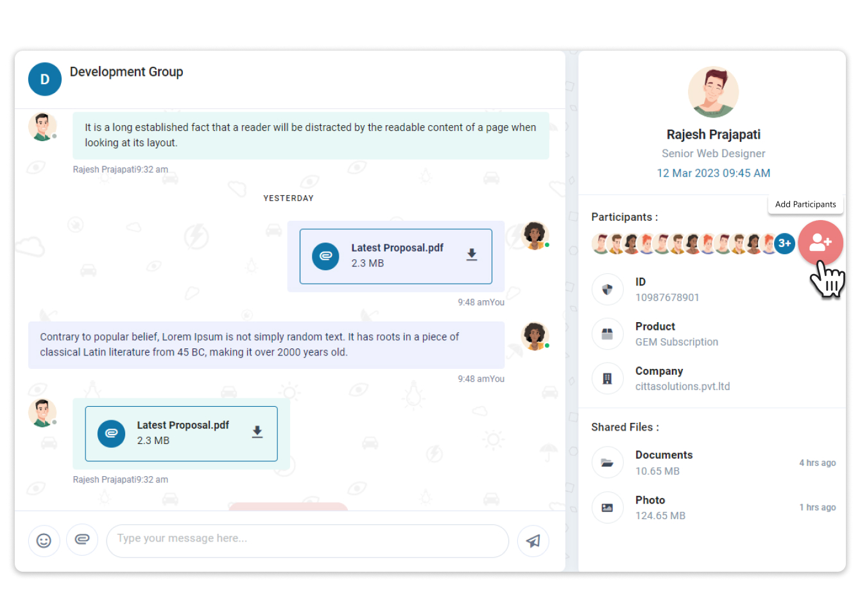Open the emoji picker

click(44, 540)
